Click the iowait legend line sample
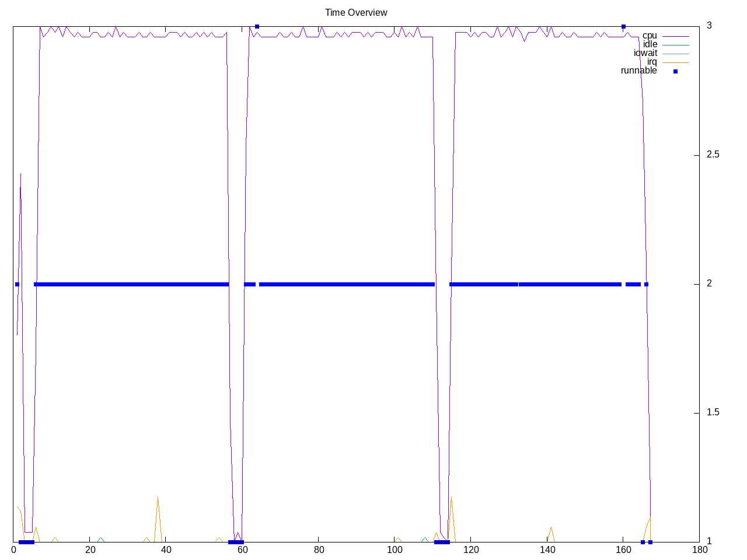Screen dimensions: 747x560 point(675,54)
